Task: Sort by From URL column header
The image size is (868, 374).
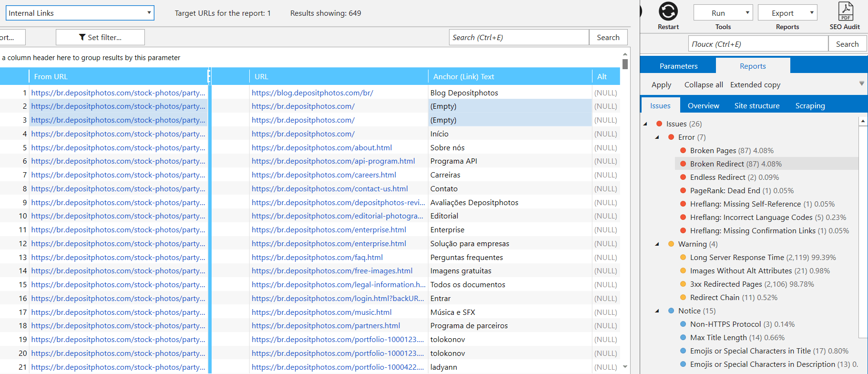Action: click(x=118, y=76)
